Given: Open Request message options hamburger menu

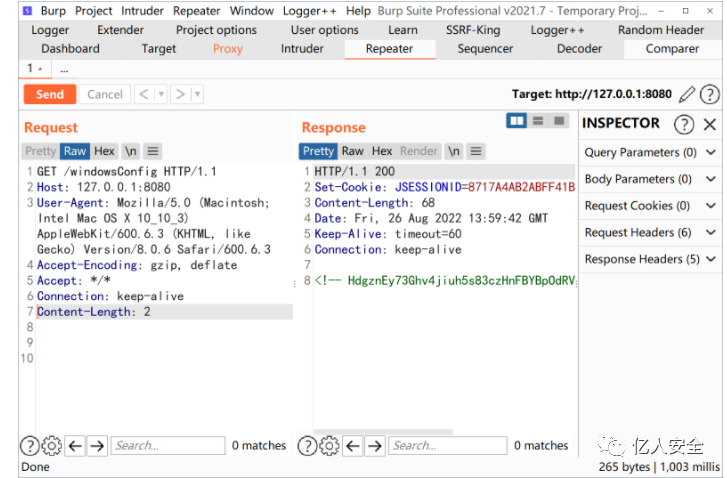Looking at the screenshot, I should (153, 151).
